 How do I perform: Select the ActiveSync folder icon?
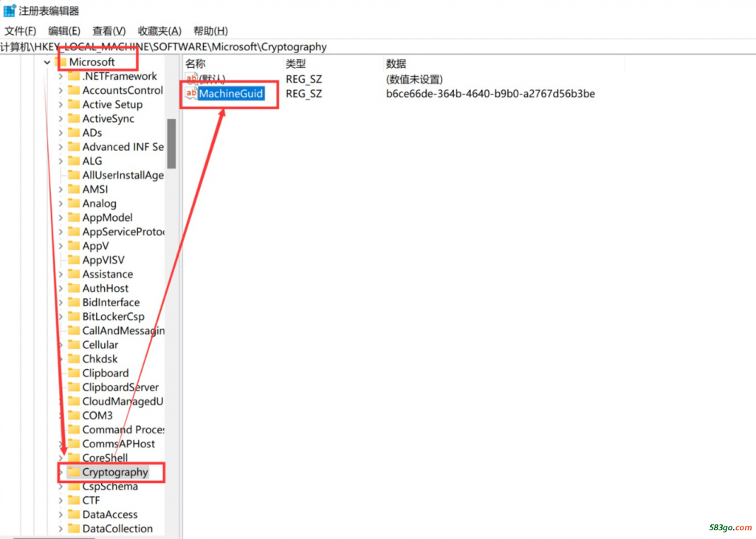tap(74, 118)
